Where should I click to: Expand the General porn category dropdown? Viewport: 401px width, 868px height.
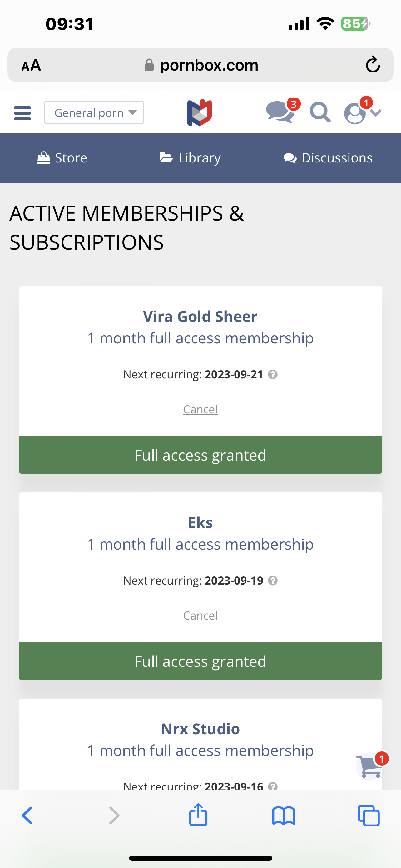pos(94,112)
